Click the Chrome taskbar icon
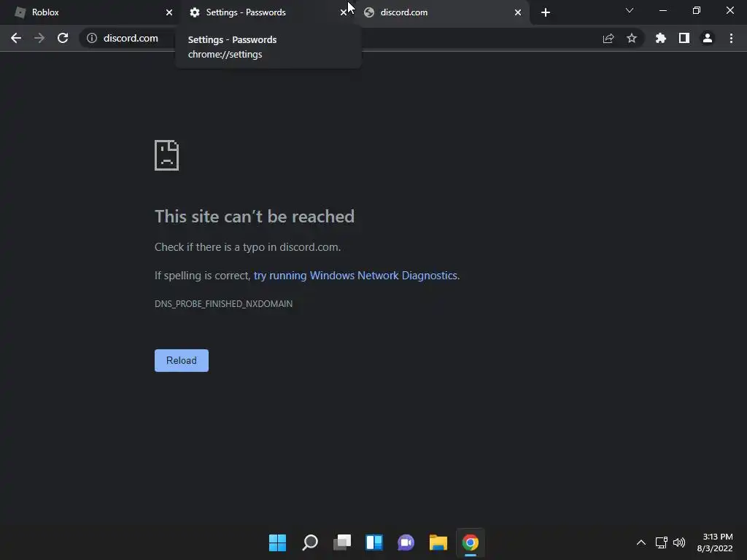This screenshot has height=560, width=747. point(471,542)
